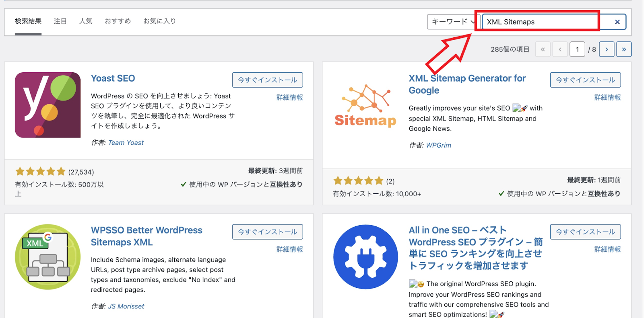Open WPSSO Better WordPress Sitemaps XML title
The height and width of the screenshot is (318, 644).
(x=147, y=236)
